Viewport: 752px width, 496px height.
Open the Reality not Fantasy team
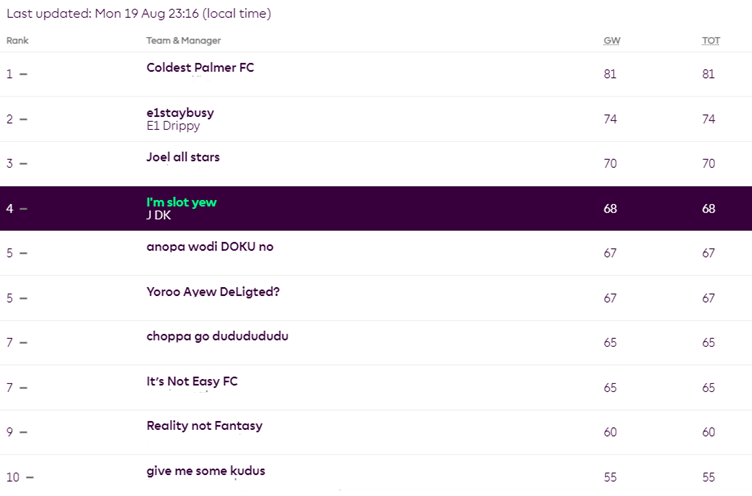coord(204,426)
